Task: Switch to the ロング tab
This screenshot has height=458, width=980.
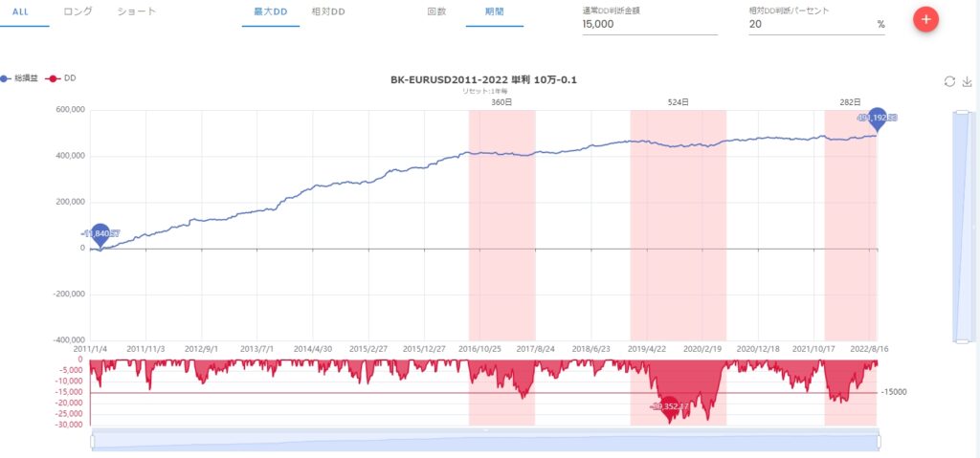Action: pyautogui.click(x=78, y=11)
